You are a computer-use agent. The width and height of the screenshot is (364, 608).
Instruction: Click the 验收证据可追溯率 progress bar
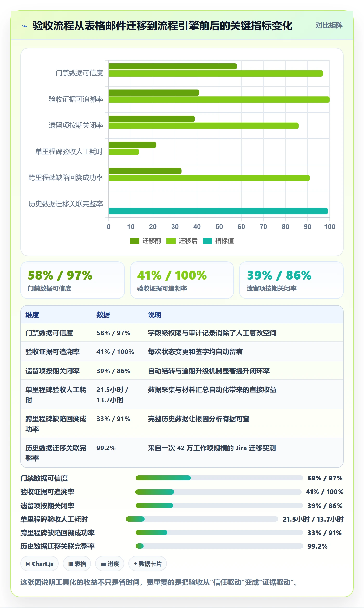point(218,492)
